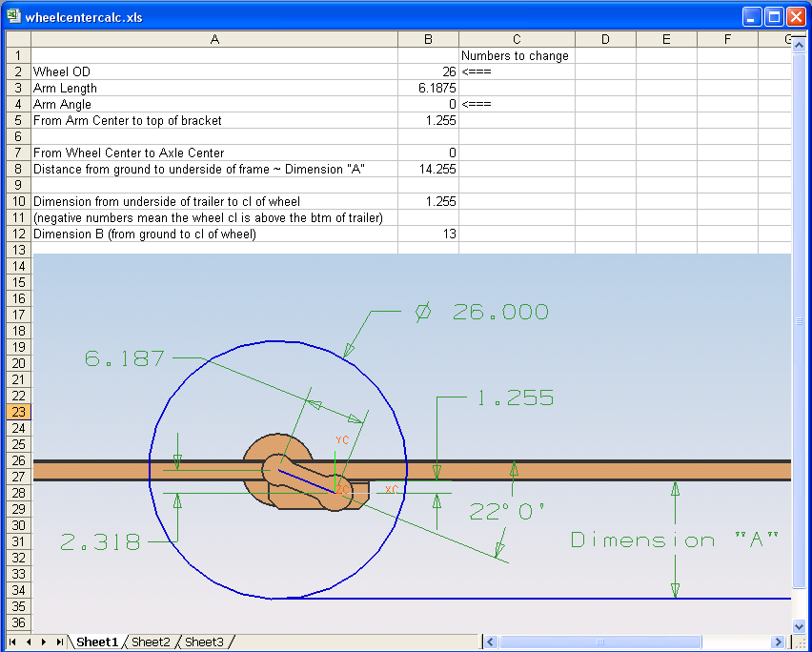
Task: Click the horizontal scrollbar thumb
Action: click(599, 642)
